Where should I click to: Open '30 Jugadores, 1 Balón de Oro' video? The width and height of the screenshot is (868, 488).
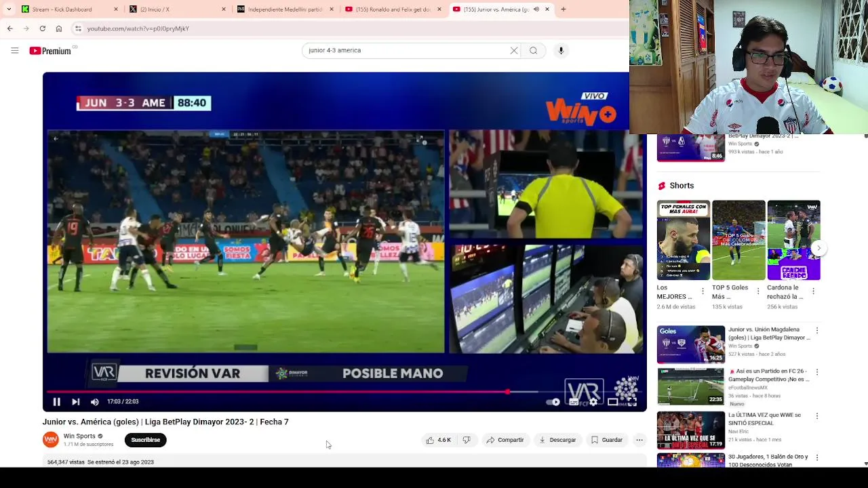[x=768, y=461]
